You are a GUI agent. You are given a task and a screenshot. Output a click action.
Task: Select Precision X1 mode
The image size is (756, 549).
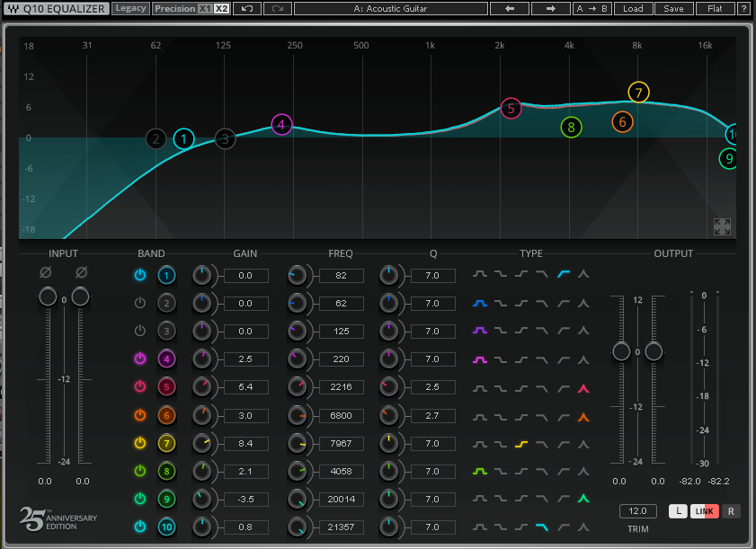point(205,9)
